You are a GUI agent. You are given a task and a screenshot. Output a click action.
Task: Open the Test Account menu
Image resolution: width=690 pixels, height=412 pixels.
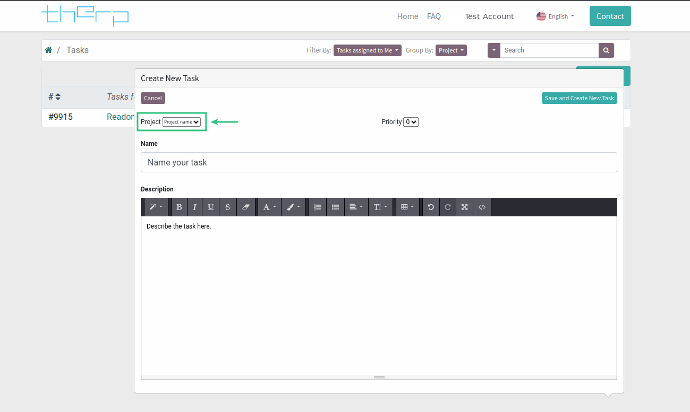click(x=489, y=16)
